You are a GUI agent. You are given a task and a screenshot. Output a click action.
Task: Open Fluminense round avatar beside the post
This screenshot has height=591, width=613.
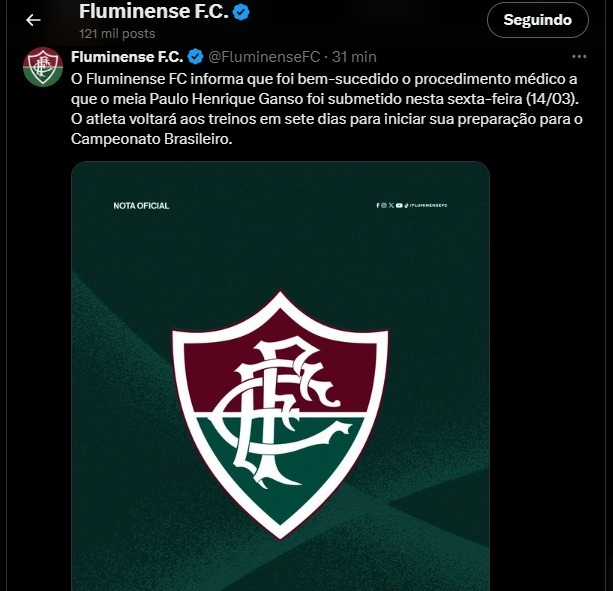point(43,67)
